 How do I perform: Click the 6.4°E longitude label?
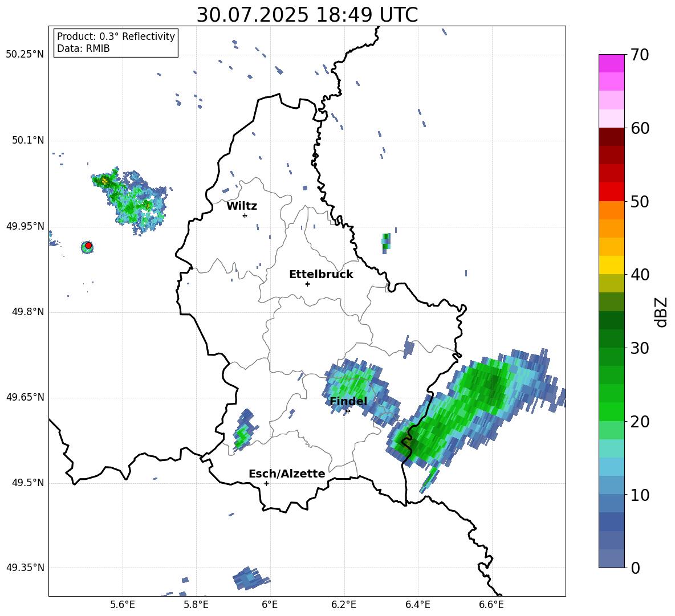tap(417, 605)
